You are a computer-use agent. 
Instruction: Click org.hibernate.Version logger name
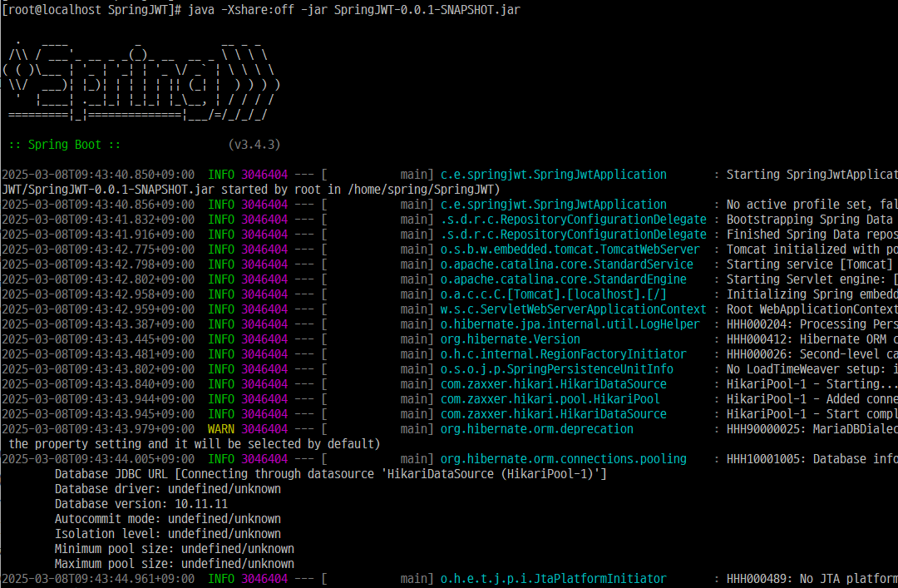click(510, 338)
